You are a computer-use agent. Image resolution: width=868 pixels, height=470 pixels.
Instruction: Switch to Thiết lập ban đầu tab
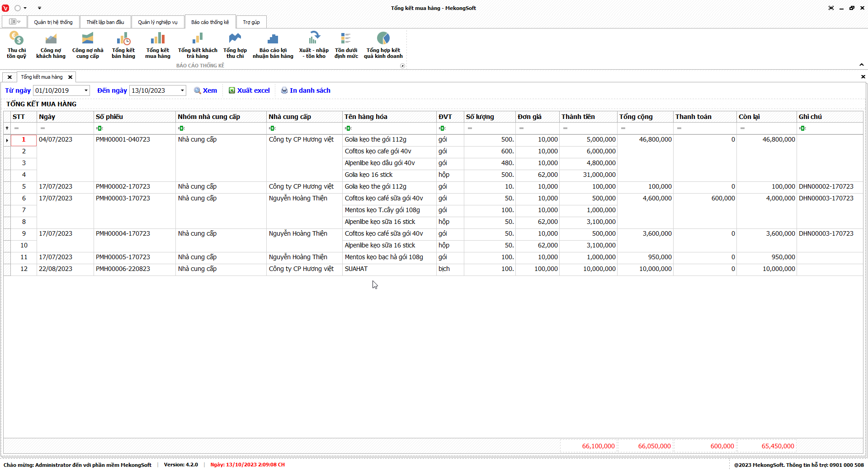tap(105, 22)
